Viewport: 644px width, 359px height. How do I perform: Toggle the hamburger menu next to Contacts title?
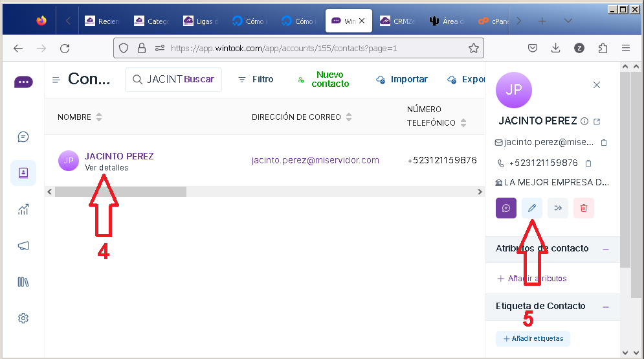pyautogui.click(x=56, y=80)
